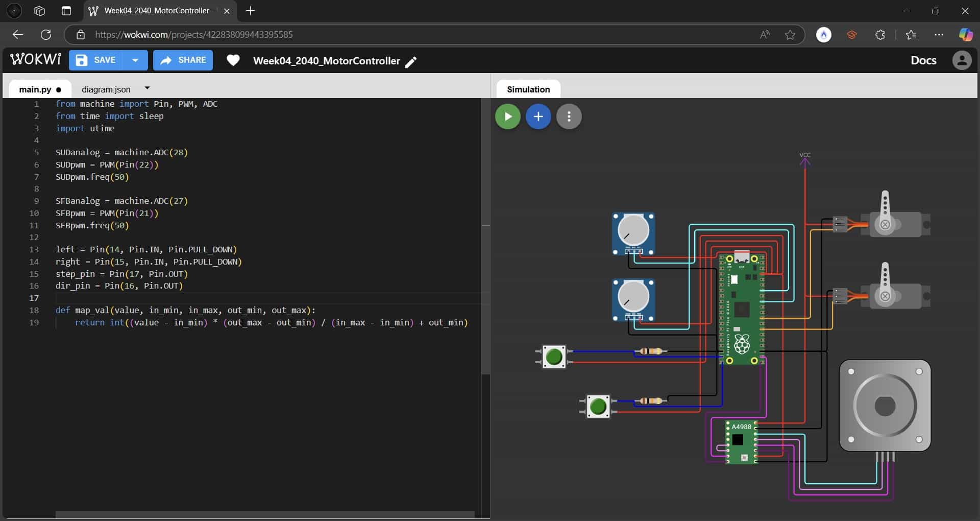This screenshot has height=521, width=980.
Task: Open Read aloud icon in address bar
Action: click(765, 35)
